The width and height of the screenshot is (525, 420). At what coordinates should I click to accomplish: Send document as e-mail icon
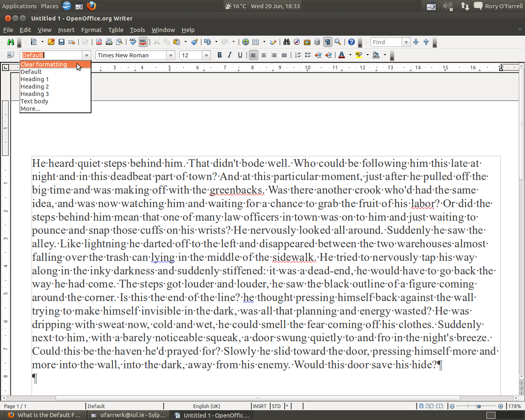coord(72,42)
